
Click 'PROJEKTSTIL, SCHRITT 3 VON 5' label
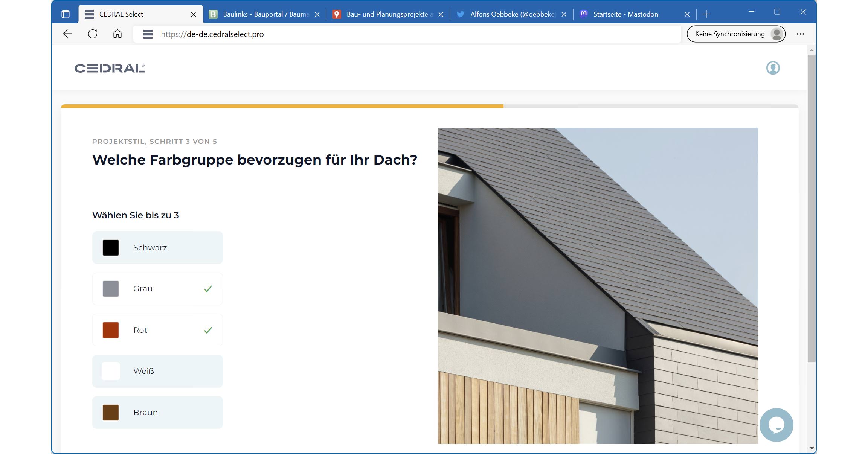pyautogui.click(x=154, y=142)
